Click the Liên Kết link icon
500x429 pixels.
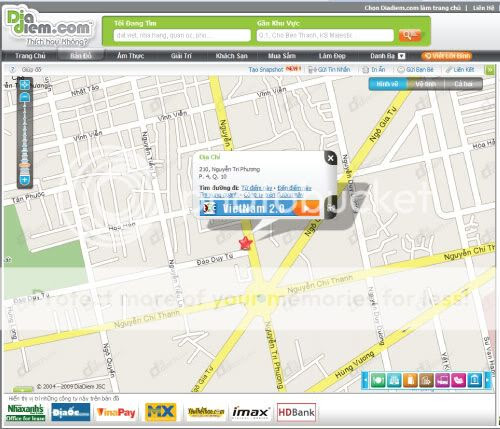tap(449, 70)
